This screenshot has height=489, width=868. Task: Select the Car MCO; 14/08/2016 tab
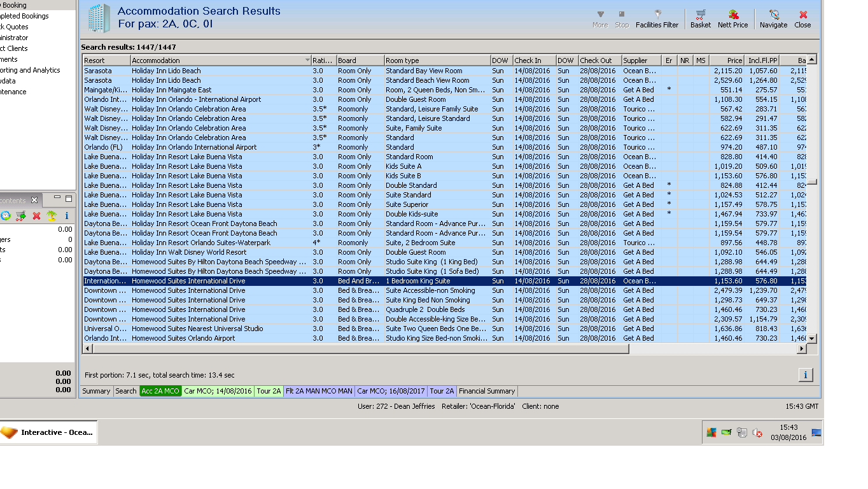coord(218,391)
